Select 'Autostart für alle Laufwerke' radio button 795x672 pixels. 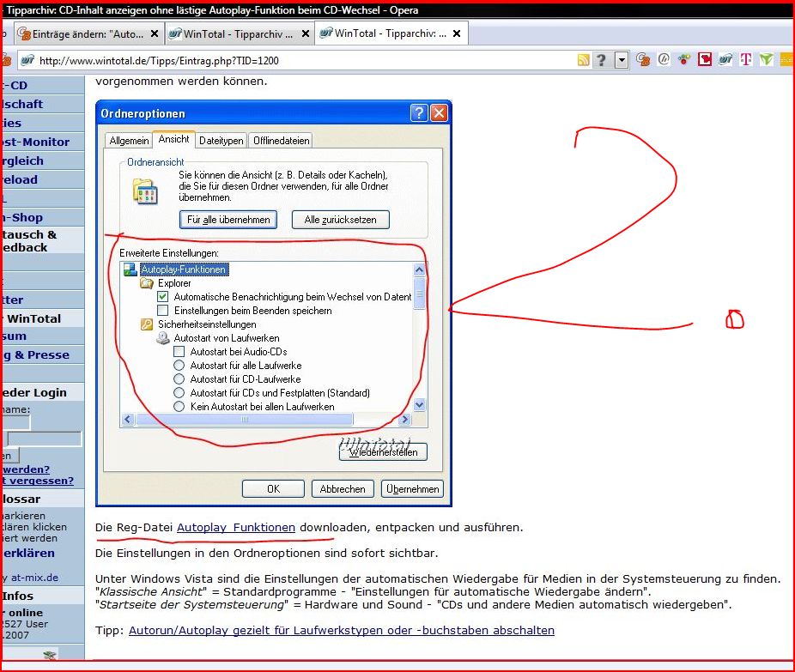point(179,366)
